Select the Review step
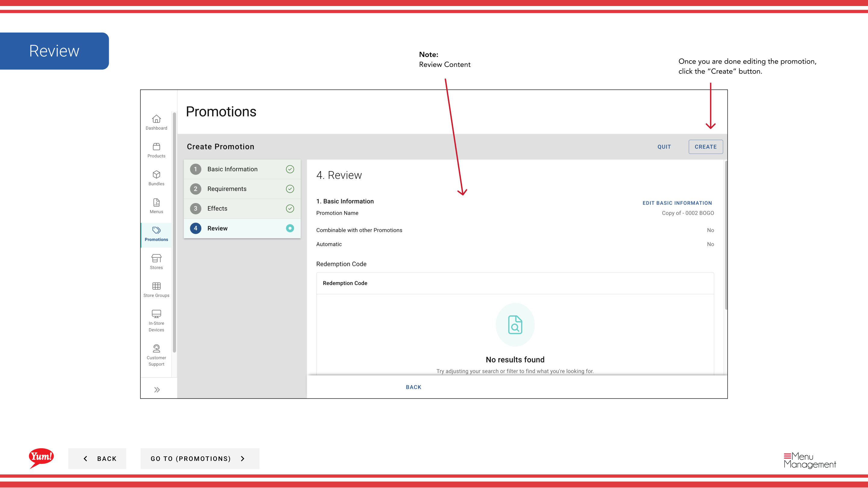Viewport: 868px width, 488px height. coord(242,228)
